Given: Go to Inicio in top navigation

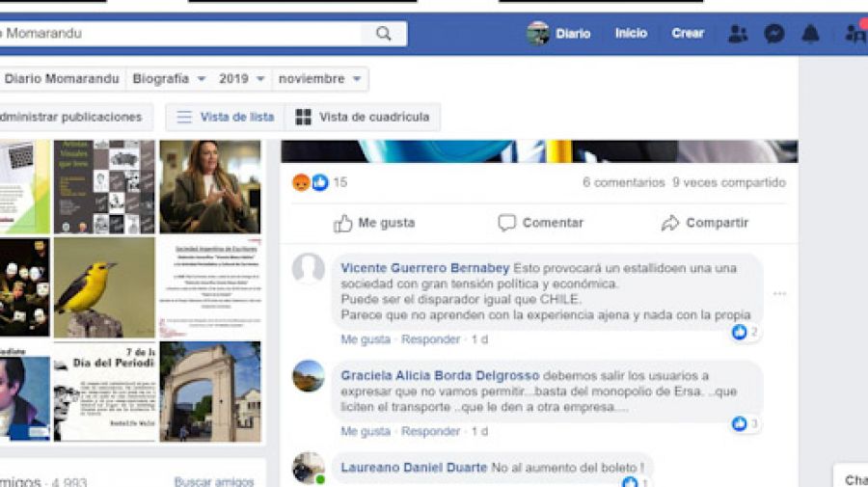Looking at the screenshot, I should 631,33.
